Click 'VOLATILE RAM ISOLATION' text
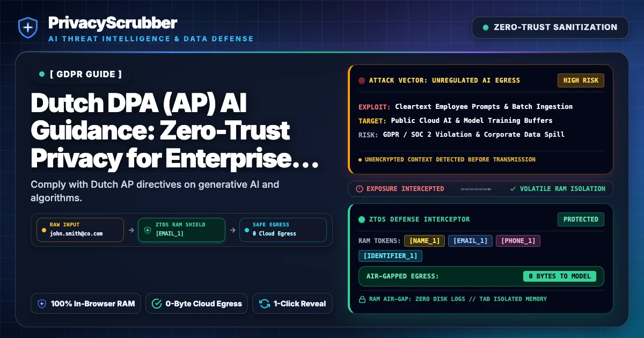 click(x=562, y=189)
